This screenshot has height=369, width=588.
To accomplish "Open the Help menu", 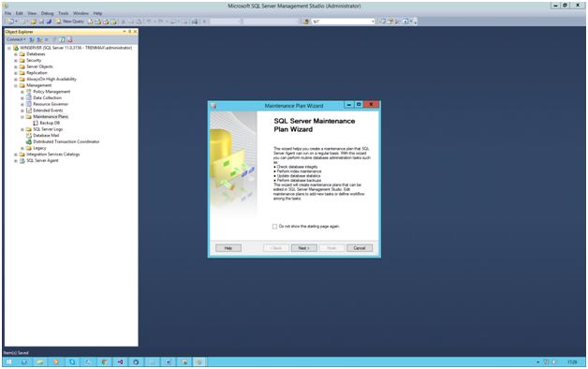I will point(97,13).
